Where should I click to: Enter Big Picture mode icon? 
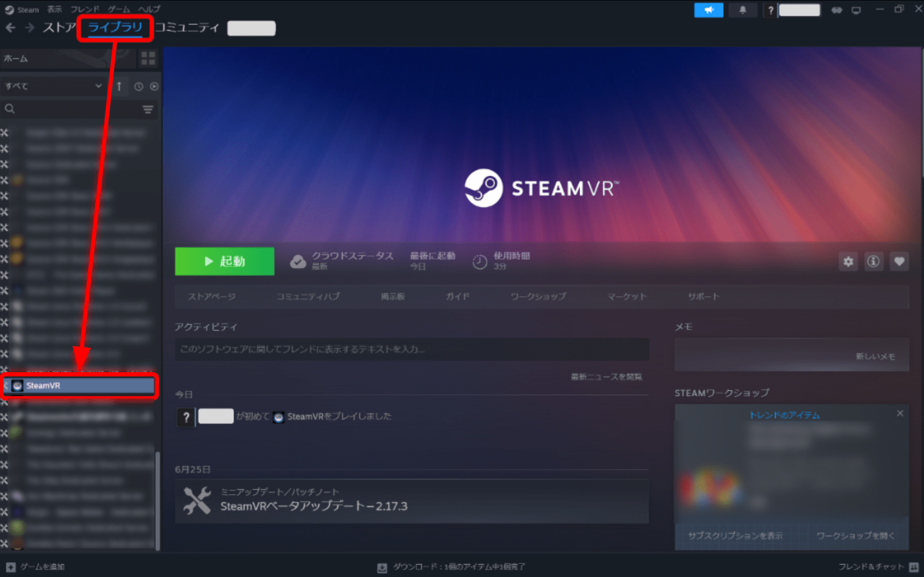click(x=857, y=10)
